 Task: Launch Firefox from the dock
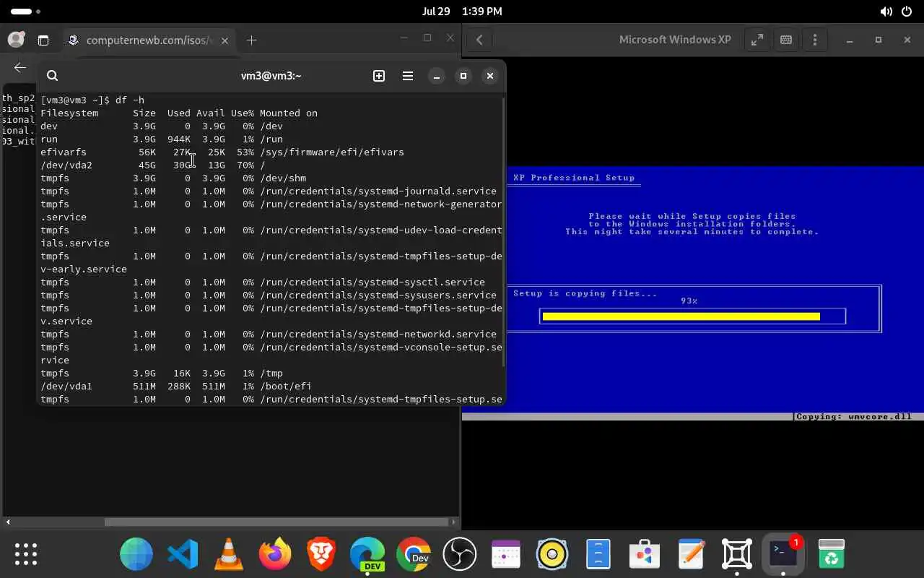tap(275, 554)
